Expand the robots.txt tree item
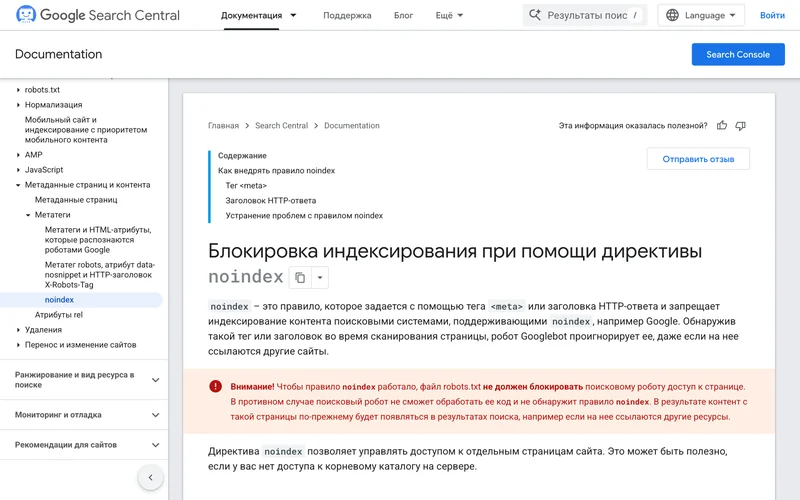The image size is (800, 500). click(x=18, y=90)
